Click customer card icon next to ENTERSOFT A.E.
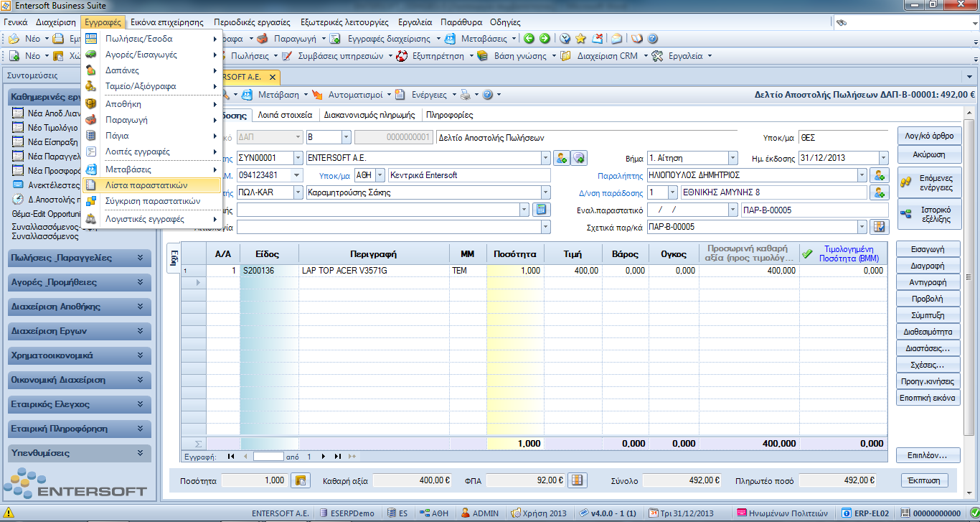The image size is (980, 522). (561, 158)
